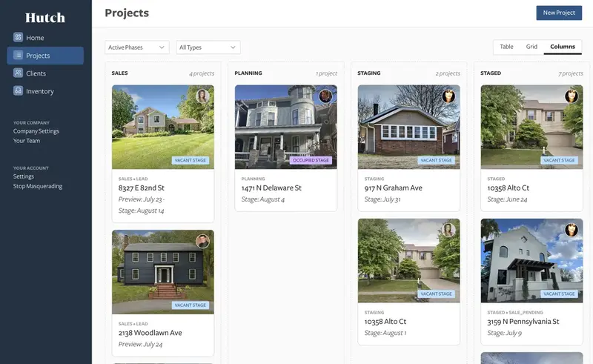Open the 3159 N Pennsylvania St house photo

[x=531, y=261]
